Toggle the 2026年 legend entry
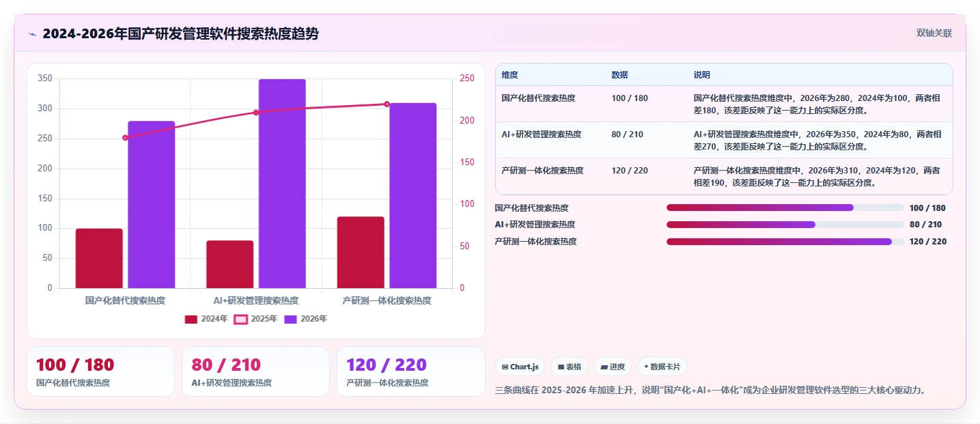 (306, 319)
